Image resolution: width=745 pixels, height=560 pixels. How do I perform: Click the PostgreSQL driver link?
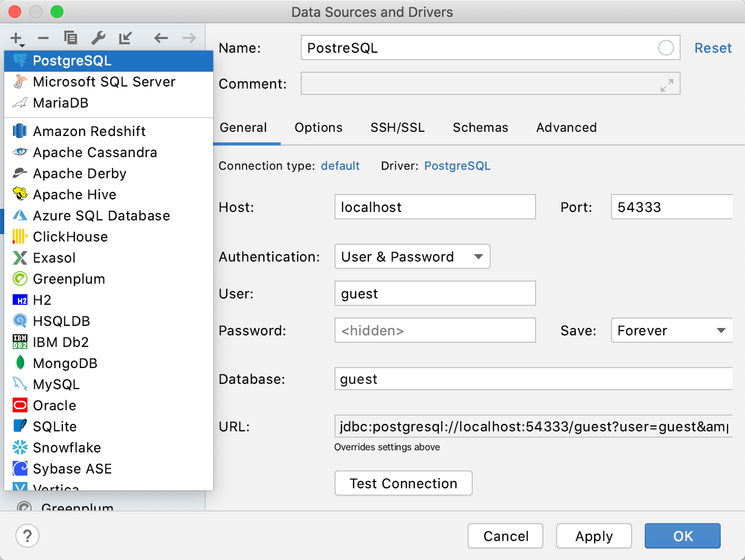coord(457,166)
